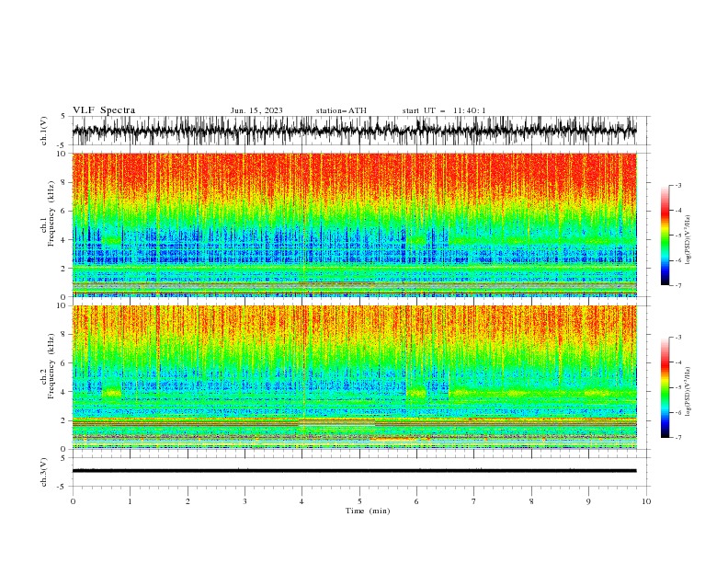Click the ch.1 "Frequency (kHz)" axis label
Viewport: 728px width, 563px height.
[x=51, y=214]
